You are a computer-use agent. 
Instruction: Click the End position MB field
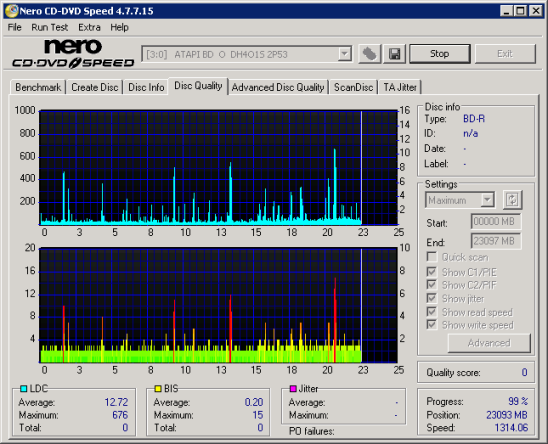pos(496,241)
